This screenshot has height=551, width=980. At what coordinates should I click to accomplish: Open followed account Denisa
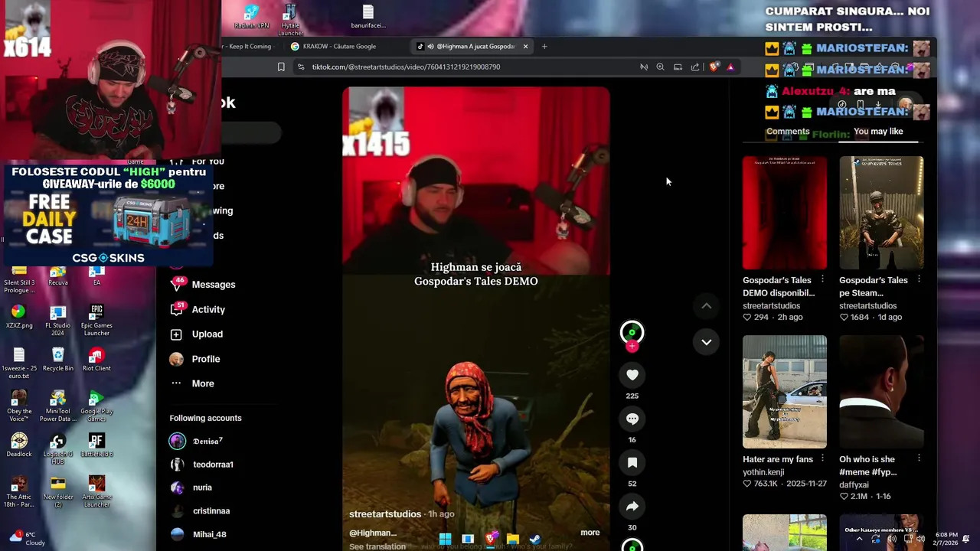tap(197, 441)
